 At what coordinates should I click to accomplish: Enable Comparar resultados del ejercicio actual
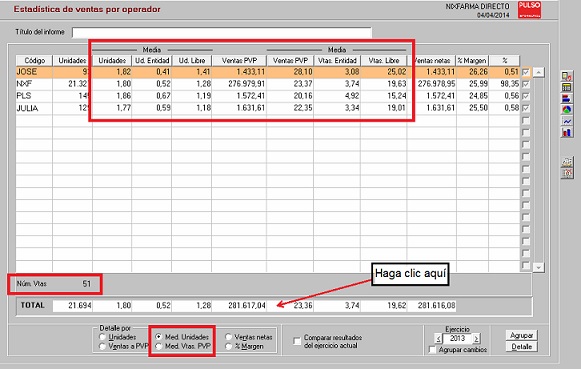(x=297, y=341)
